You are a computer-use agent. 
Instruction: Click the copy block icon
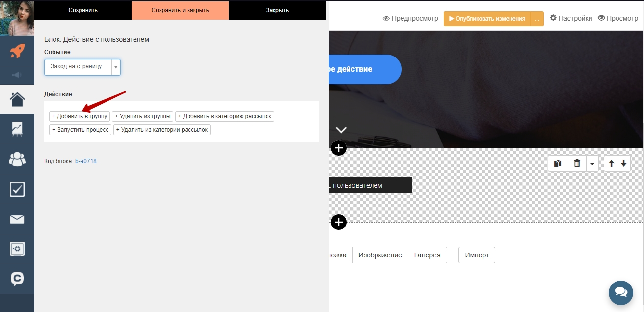558,163
